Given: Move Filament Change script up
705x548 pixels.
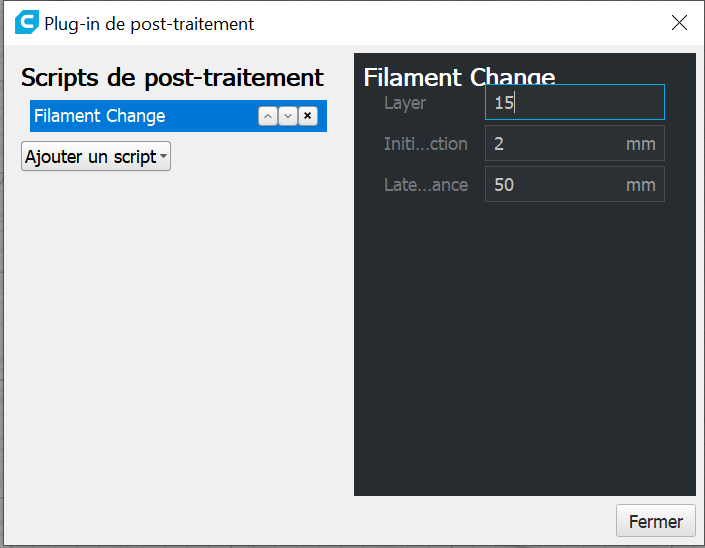Looking at the screenshot, I should click(x=268, y=116).
